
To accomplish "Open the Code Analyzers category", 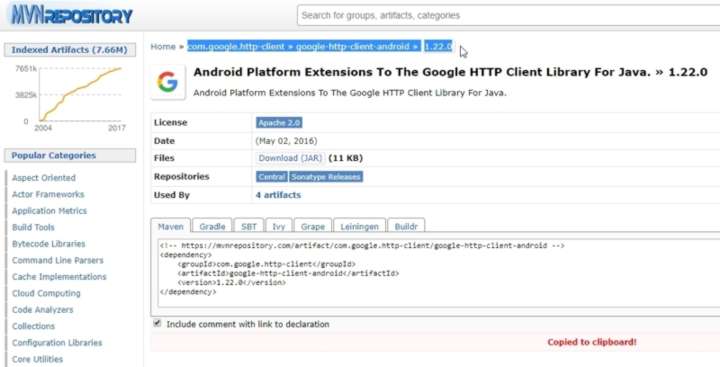I will point(42,310).
